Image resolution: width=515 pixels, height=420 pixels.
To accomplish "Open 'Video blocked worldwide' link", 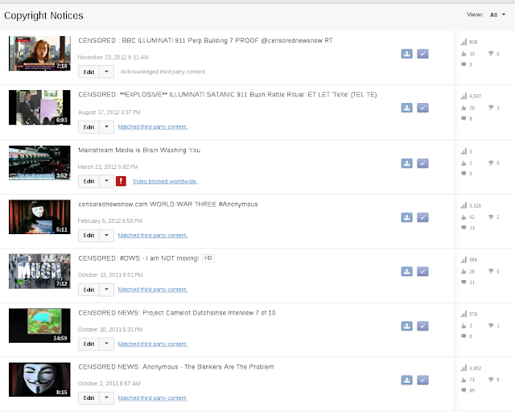I will point(165,181).
